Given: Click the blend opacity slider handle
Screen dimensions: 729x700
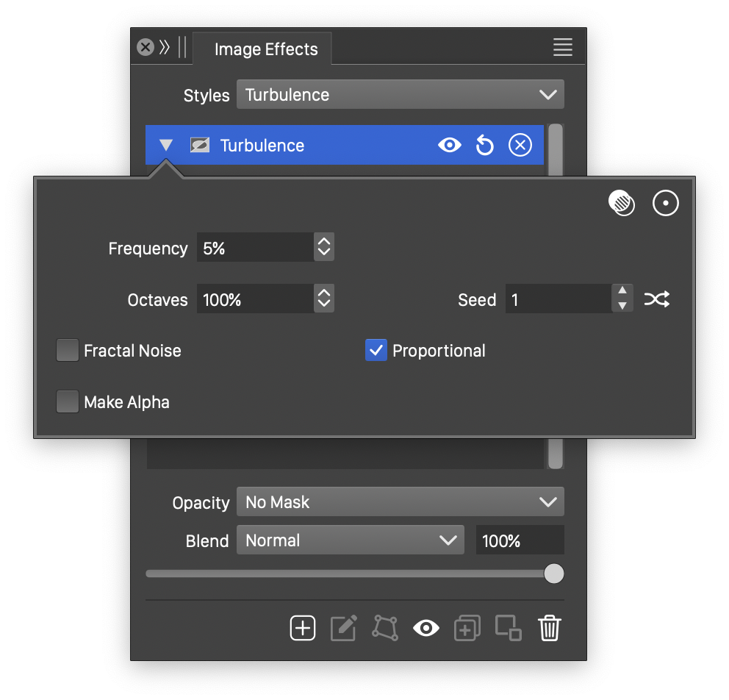Looking at the screenshot, I should click(x=554, y=574).
